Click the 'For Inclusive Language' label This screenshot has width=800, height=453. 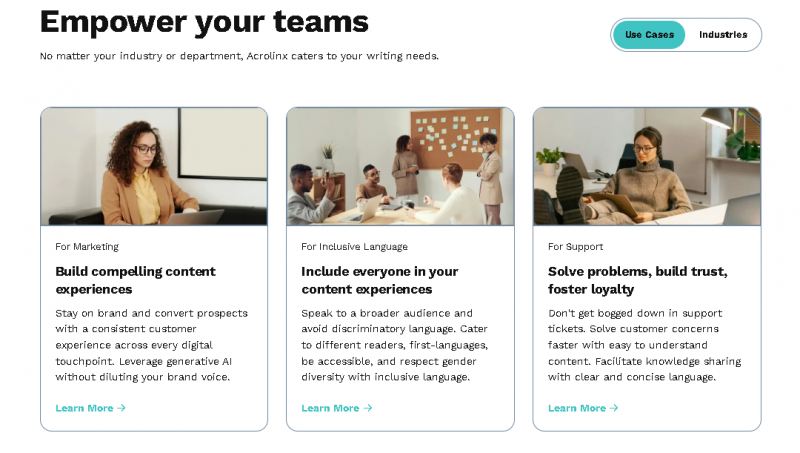[354, 246]
